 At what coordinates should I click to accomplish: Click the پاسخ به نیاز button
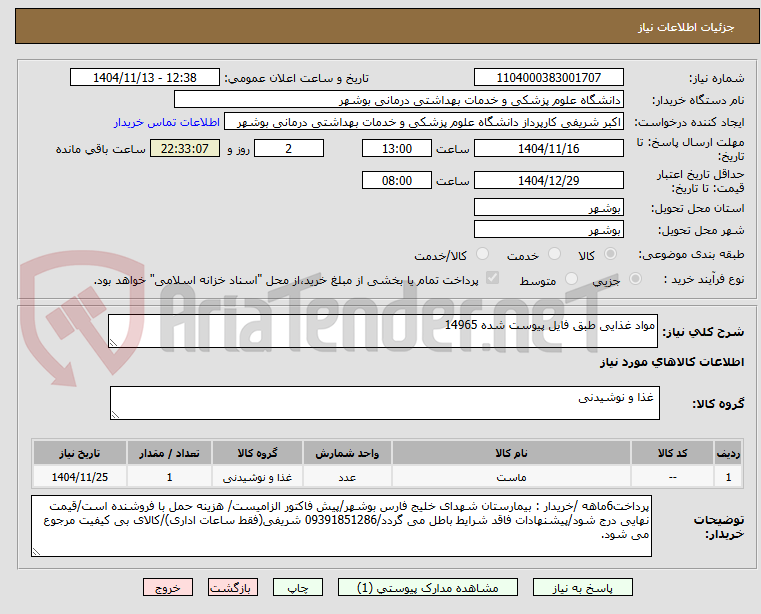point(582,587)
